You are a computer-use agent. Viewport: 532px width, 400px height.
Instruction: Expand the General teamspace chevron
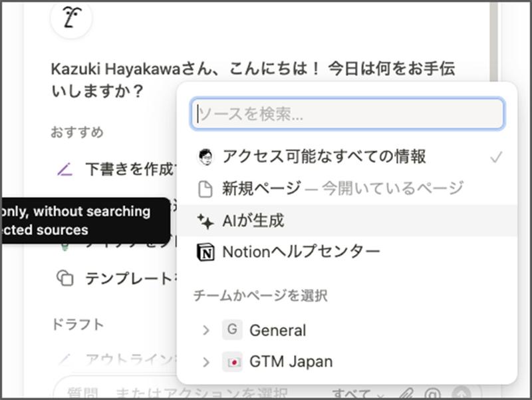click(205, 330)
